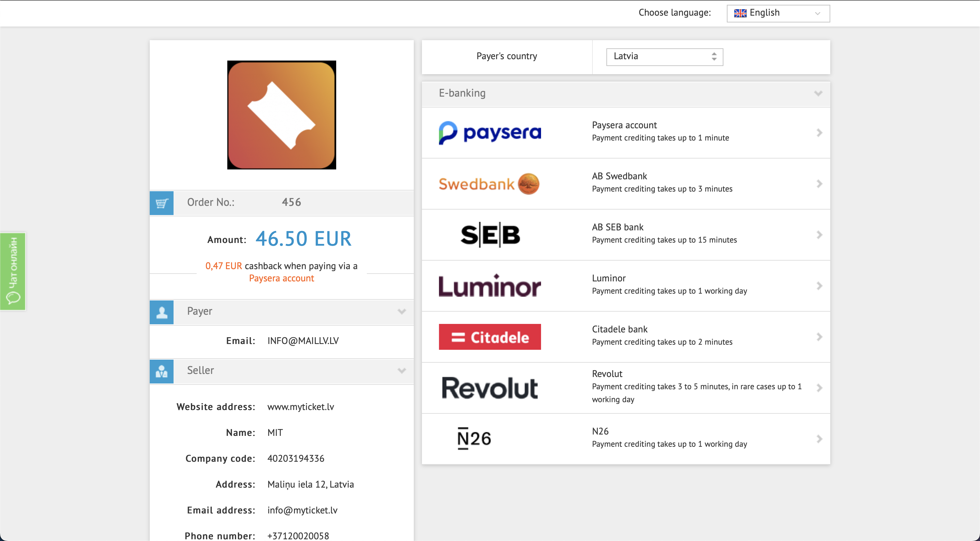980x541 pixels.
Task: Collapse the Payer section
Action: 402,312
